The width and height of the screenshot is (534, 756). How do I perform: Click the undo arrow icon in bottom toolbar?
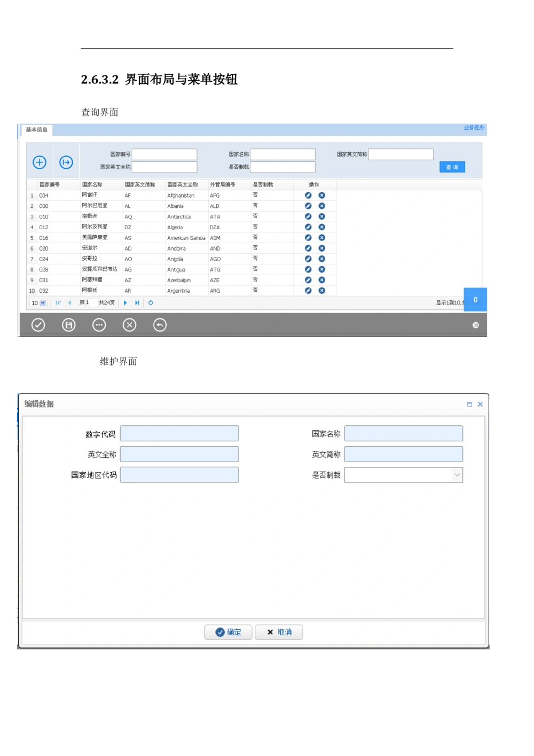coord(160,325)
